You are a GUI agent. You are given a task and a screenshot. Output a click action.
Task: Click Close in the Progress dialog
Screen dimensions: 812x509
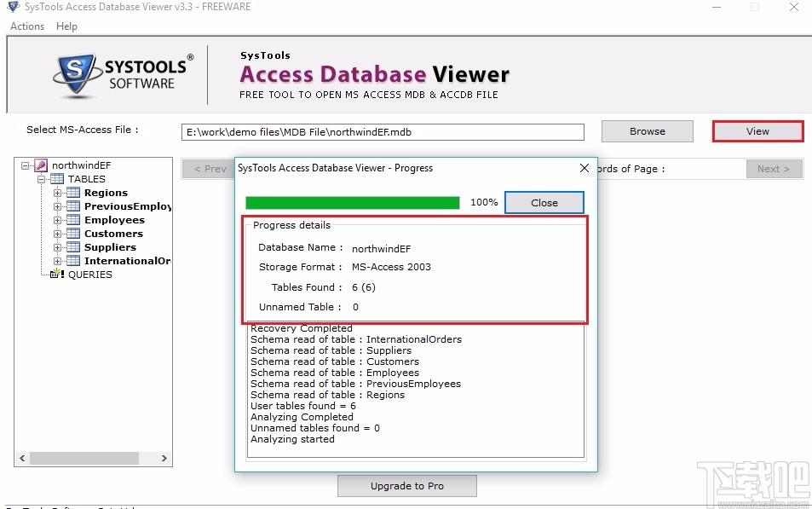click(544, 203)
